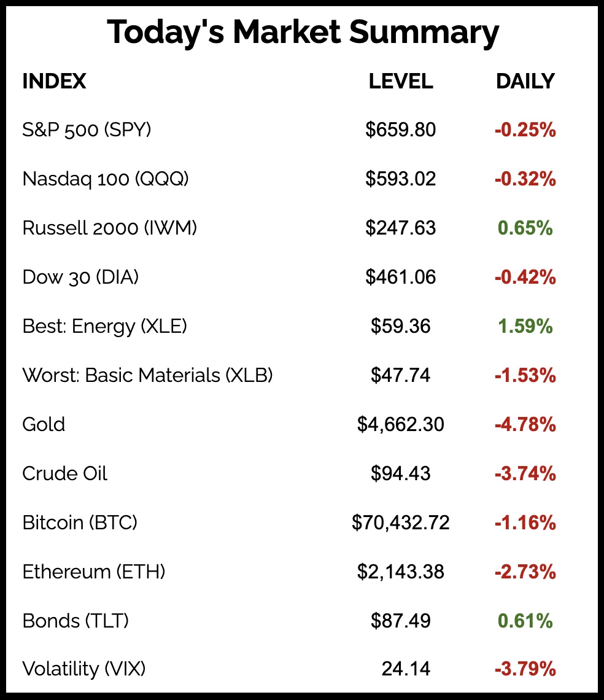Click the Gold daily change -4.78%
The height and width of the screenshot is (700, 604).
pos(525,424)
